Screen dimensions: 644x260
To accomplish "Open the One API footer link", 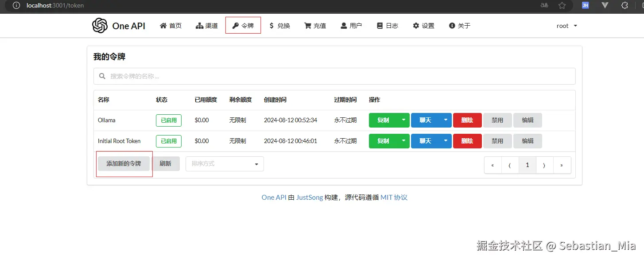I will click(274, 198).
